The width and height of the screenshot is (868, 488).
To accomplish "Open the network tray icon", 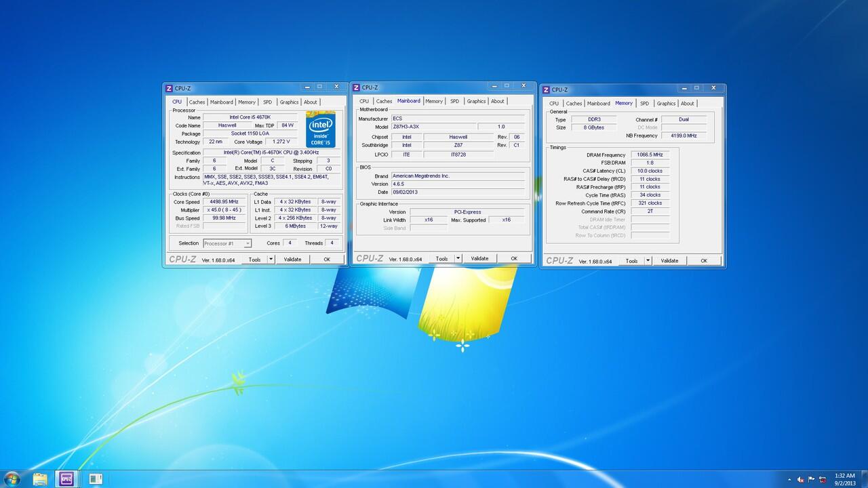I will coord(823,480).
